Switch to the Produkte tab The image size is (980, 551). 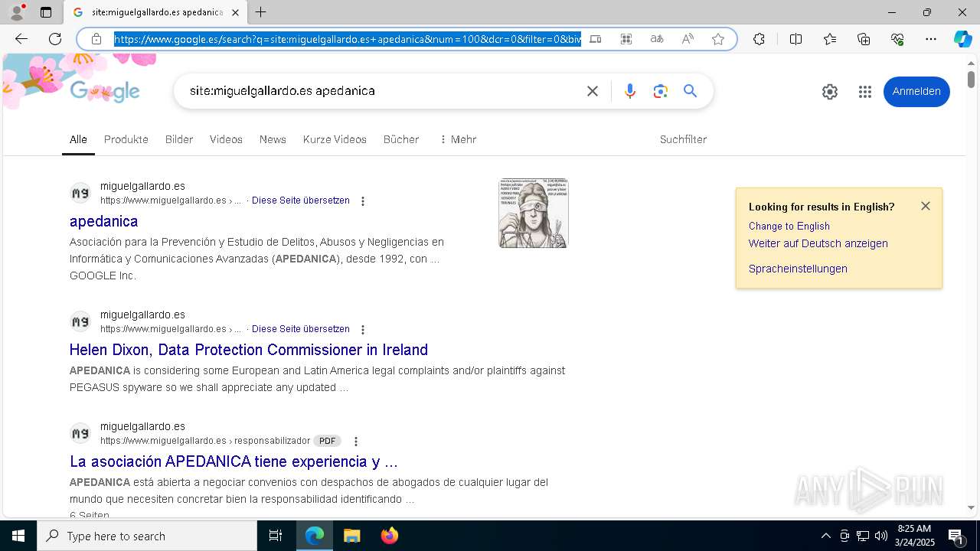[126, 139]
